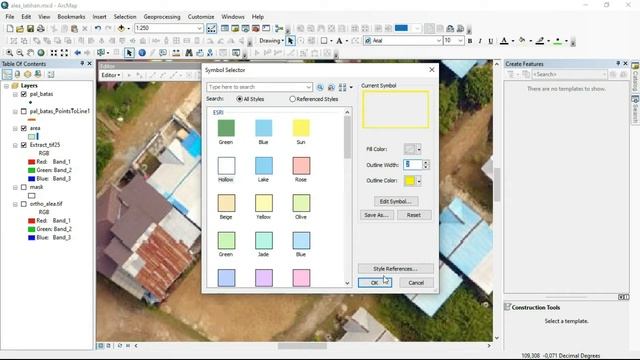
Task: Check the pal_batas_PointsToLine1 layer
Action: (x=24, y=111)
